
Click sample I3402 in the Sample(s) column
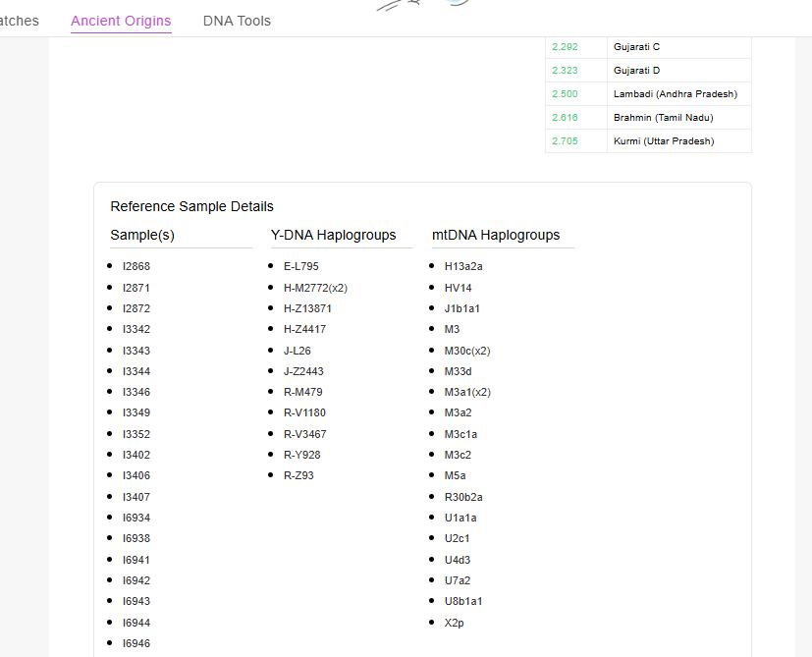coord(136,455)
